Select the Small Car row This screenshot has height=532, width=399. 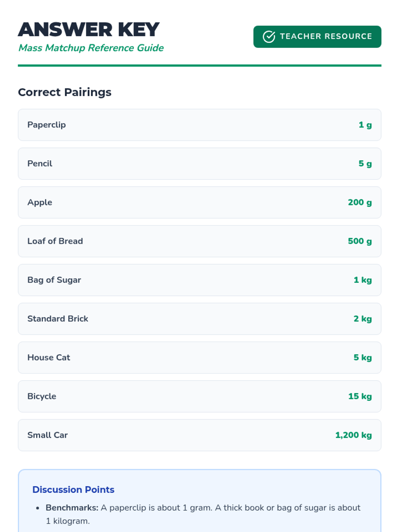[x=199, y=435]
